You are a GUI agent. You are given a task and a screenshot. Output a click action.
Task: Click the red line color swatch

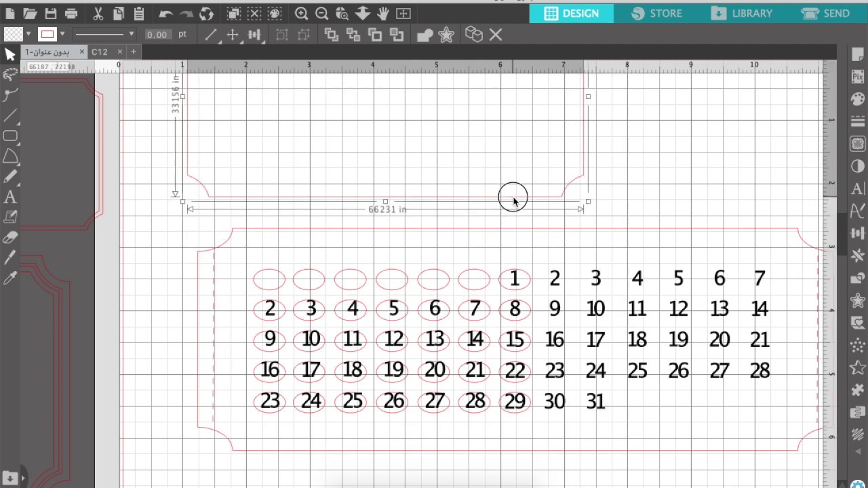[x=47, y=34]
